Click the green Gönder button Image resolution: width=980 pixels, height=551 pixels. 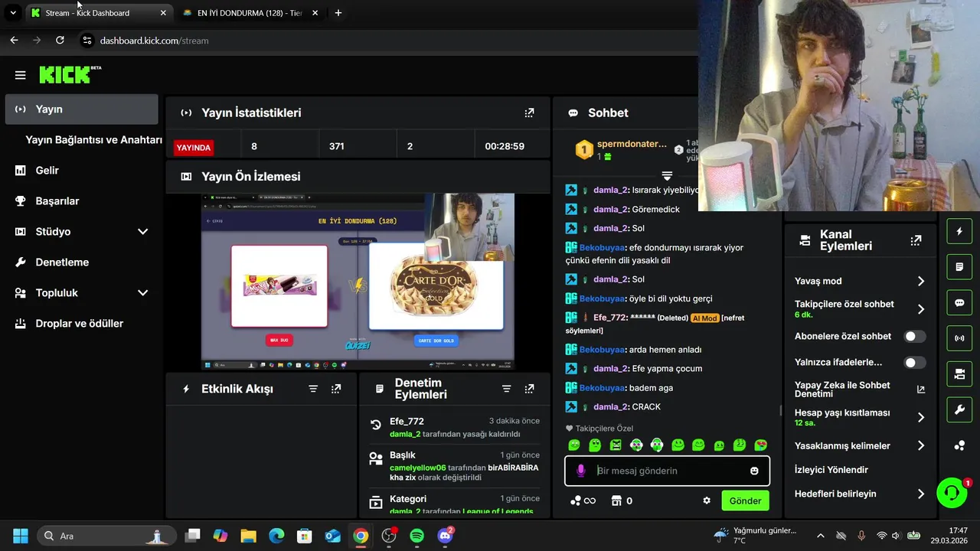tap(745, 500)
